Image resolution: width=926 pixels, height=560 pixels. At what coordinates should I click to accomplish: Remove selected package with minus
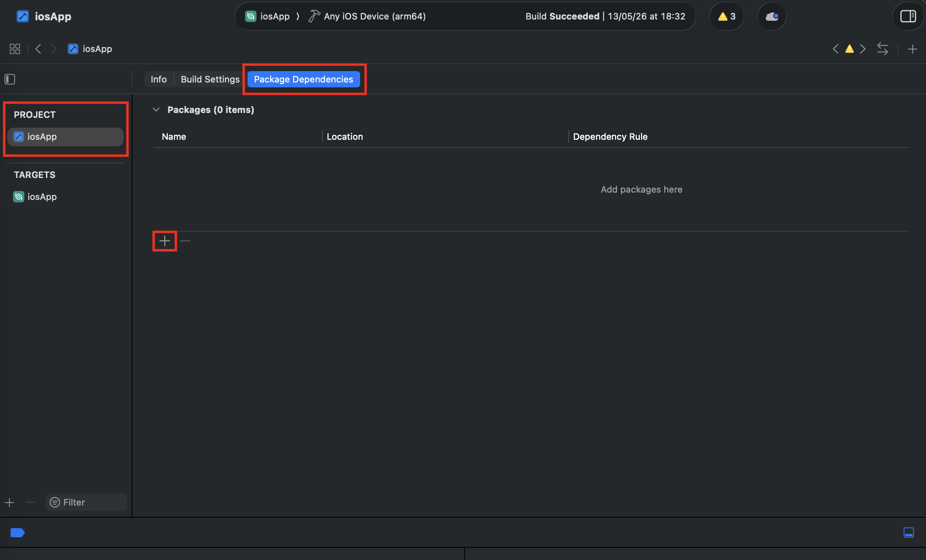click(x=185, y=241)
